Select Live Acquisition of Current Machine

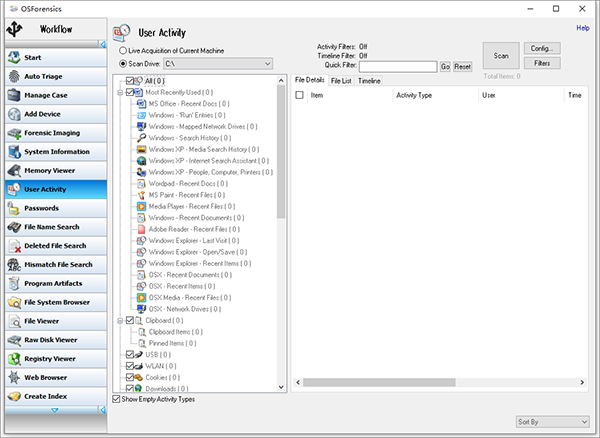[123, 50]
